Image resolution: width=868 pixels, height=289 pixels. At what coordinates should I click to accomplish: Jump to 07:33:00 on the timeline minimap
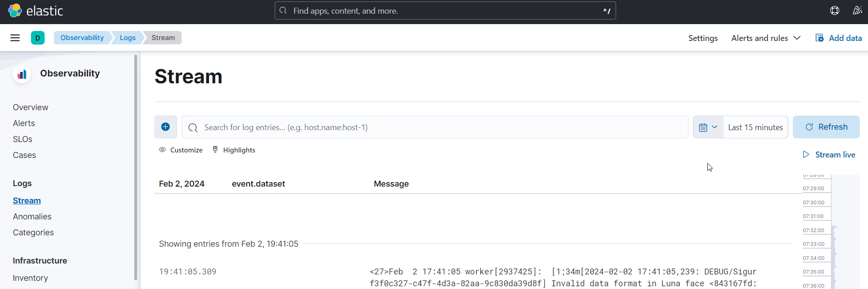(x=814, y=244)
